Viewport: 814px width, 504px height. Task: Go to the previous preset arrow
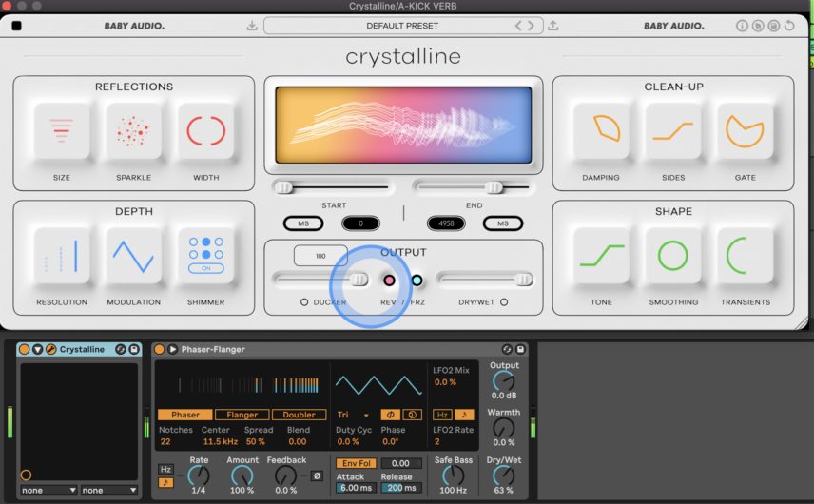pyautogui.click(x=518, y=26)
